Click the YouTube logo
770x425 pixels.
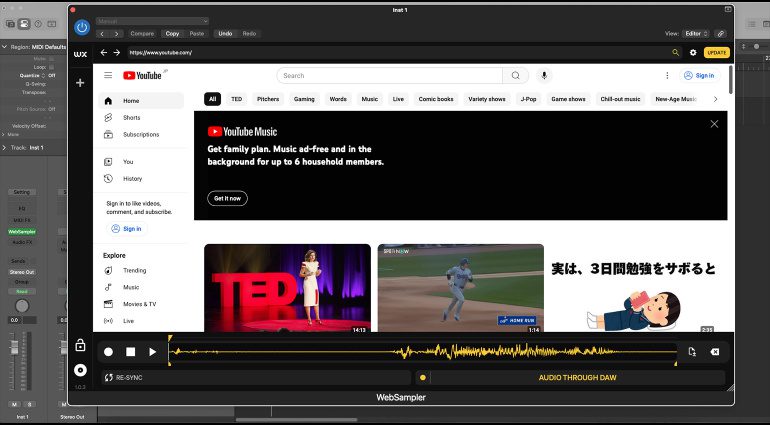(142, 75)
